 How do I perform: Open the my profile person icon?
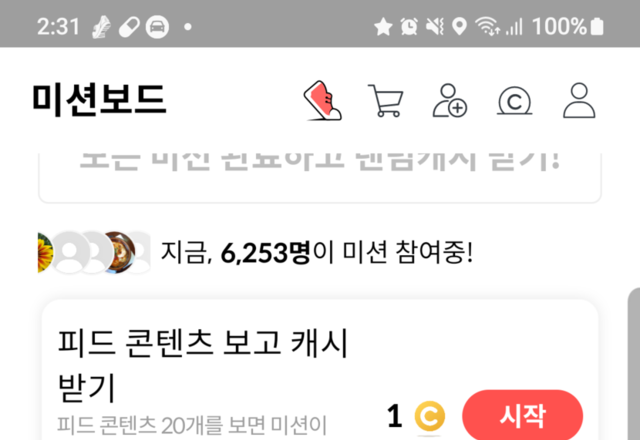579,100
